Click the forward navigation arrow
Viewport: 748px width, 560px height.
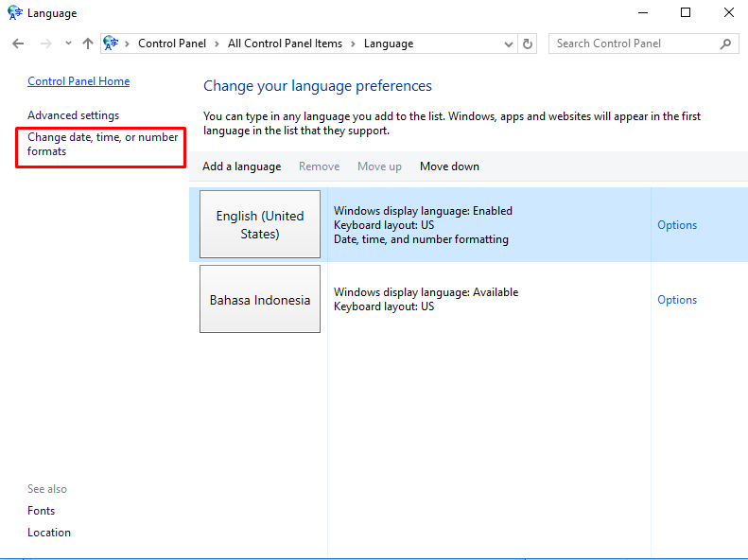(x=45, y=44)
